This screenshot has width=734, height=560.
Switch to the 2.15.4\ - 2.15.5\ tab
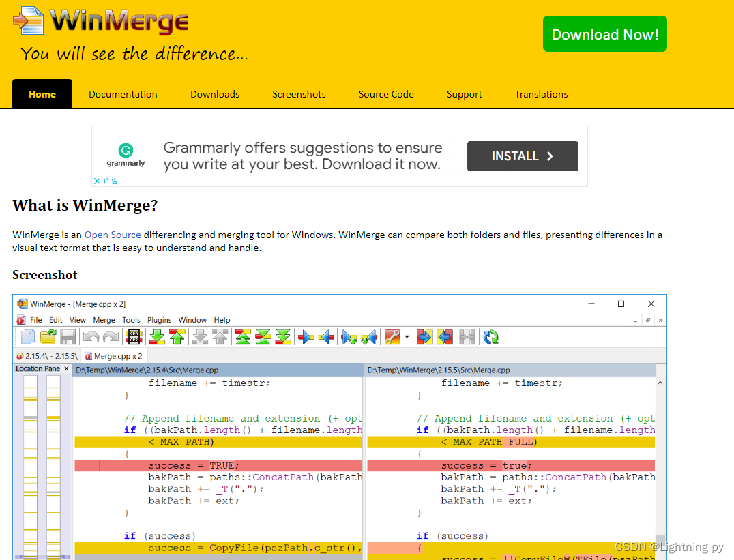(47, 356)
